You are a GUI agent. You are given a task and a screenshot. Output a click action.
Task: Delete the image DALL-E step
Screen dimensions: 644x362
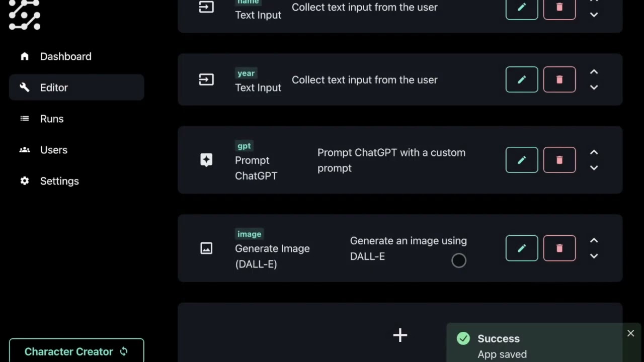tap(559, 248)
